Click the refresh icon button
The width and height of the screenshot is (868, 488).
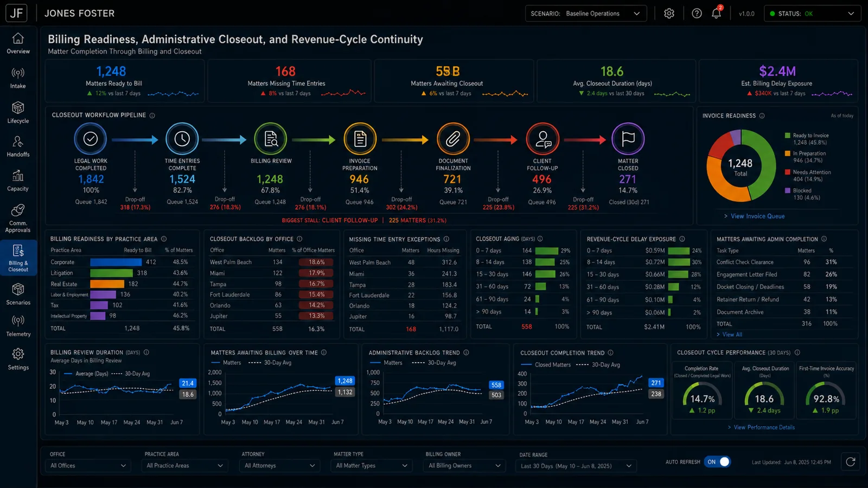[x=850, y=462]
